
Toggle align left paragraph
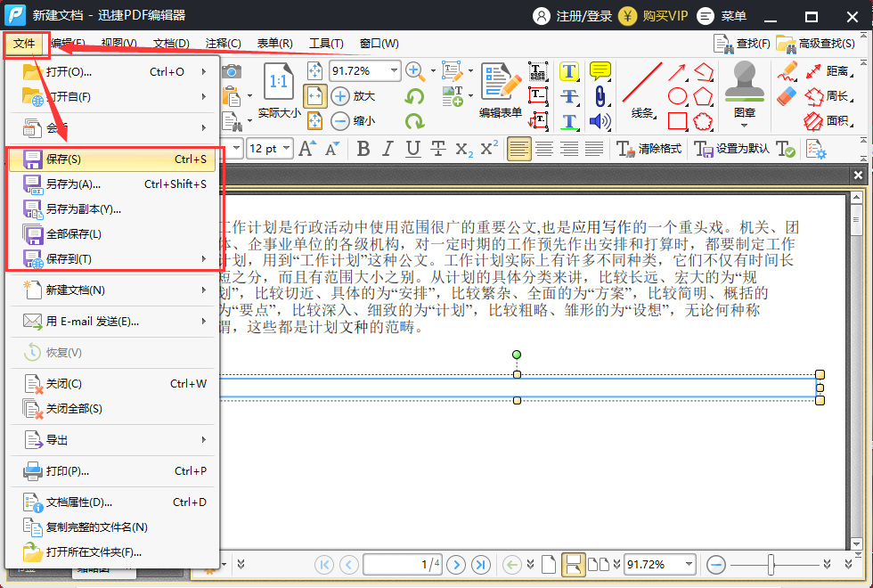518,149
